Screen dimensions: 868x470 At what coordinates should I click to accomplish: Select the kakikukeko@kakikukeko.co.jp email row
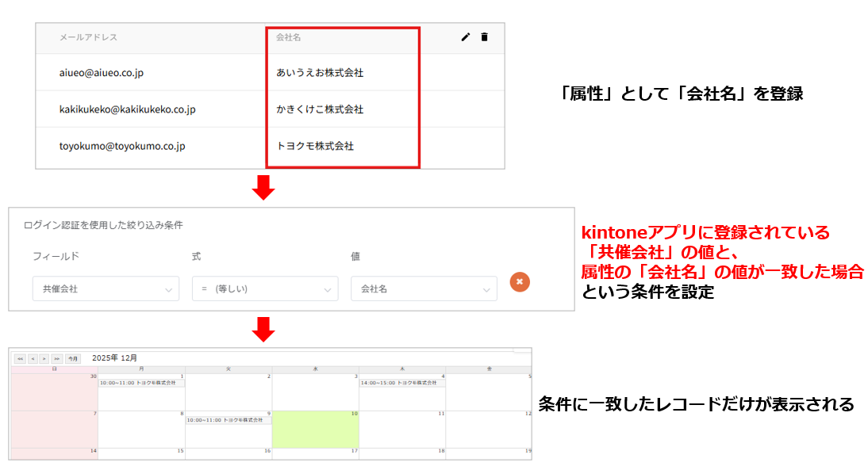click(x=127, y=109)
